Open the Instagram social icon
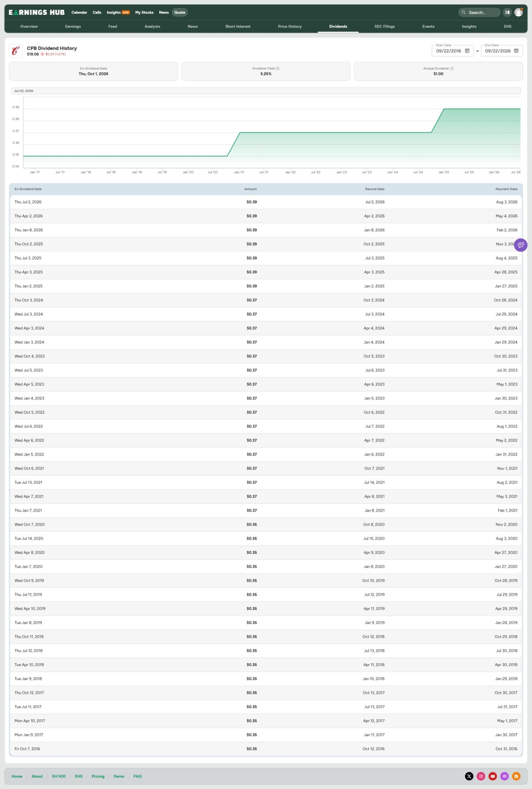The height and width of the screenshot is (789, 532). (x=481, y=776)
